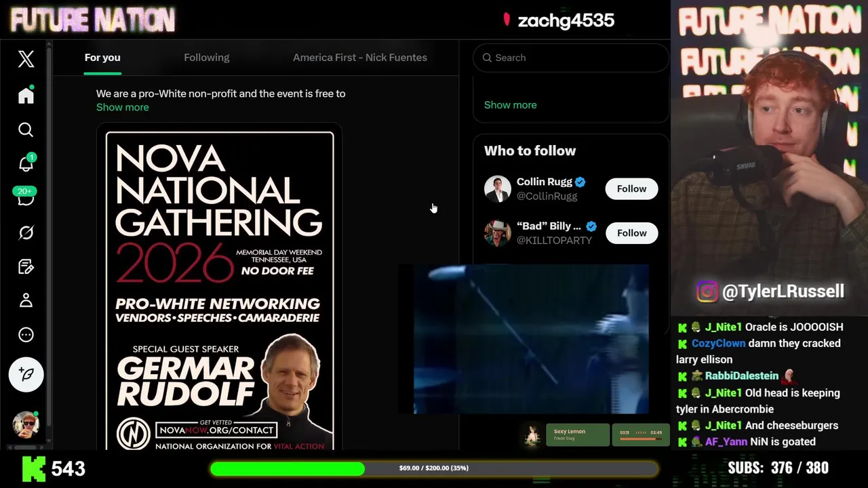
Task: Click Collin Rugg's profile avatar
Action: pos(497,188)
